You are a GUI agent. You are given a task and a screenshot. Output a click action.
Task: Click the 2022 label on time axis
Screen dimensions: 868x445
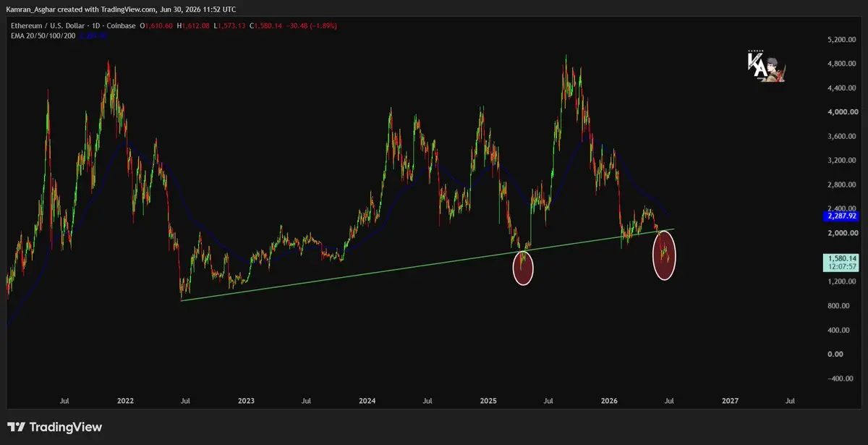[x=125, y=400]
